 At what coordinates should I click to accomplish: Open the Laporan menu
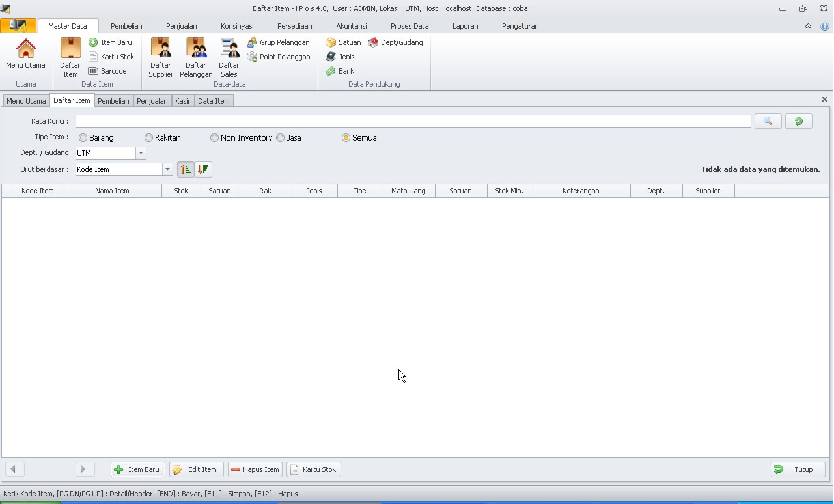(466, 26)
